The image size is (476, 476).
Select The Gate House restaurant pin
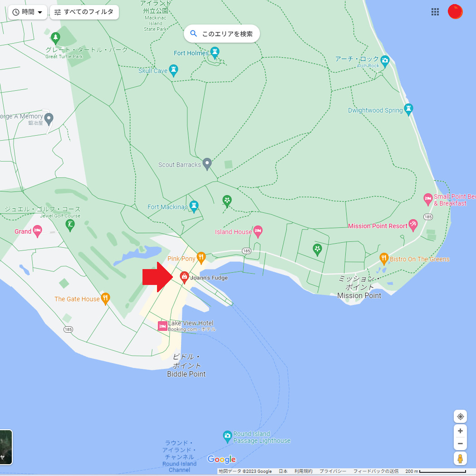coord(105,299)
